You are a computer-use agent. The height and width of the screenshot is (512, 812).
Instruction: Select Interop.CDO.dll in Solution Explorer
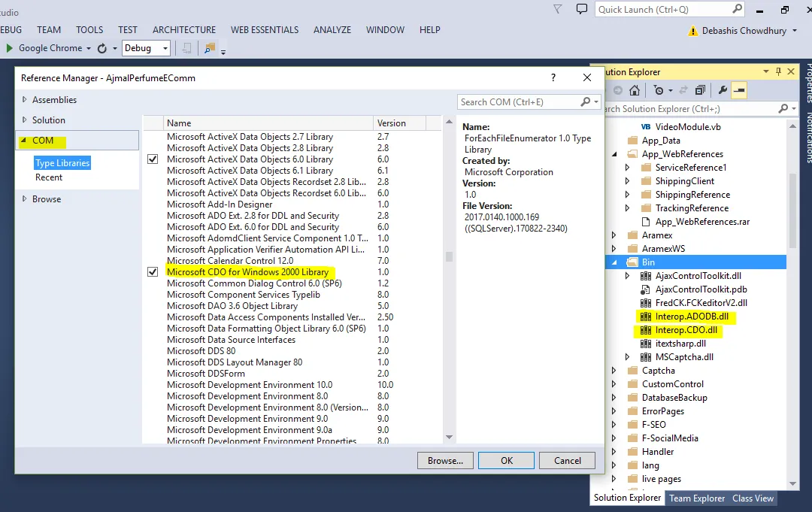(x=686, y=330)
